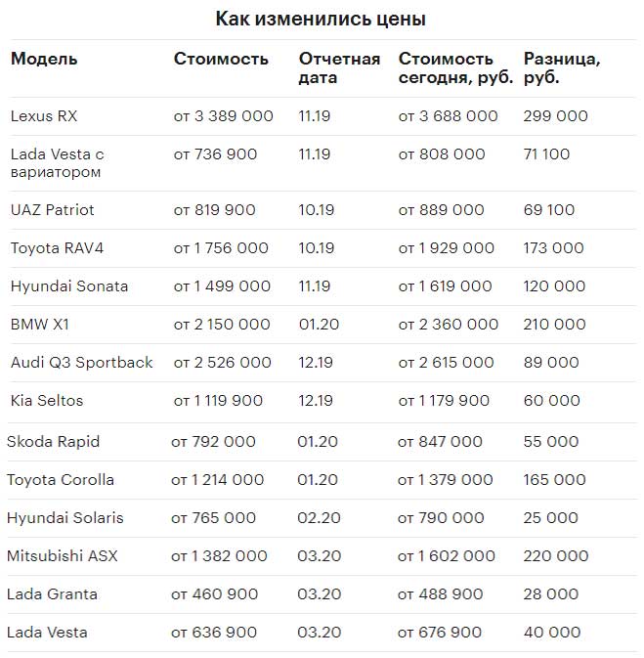Click the Lexus RX model cell
The height and width of the screenshot is (658, 644).
point(44,116)
